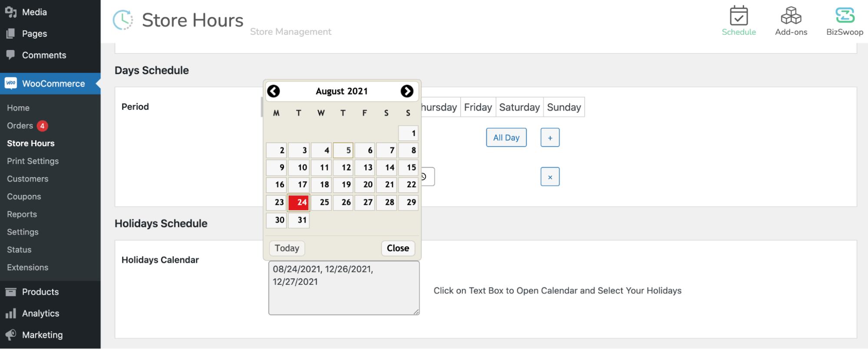Open Orders in WooCommerce menu

(x=20, y=126)
